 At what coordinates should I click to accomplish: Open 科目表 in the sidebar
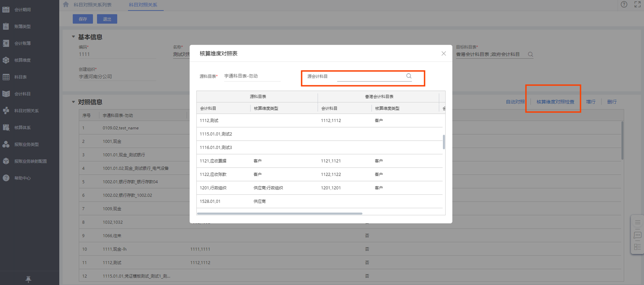pos(21,77)
